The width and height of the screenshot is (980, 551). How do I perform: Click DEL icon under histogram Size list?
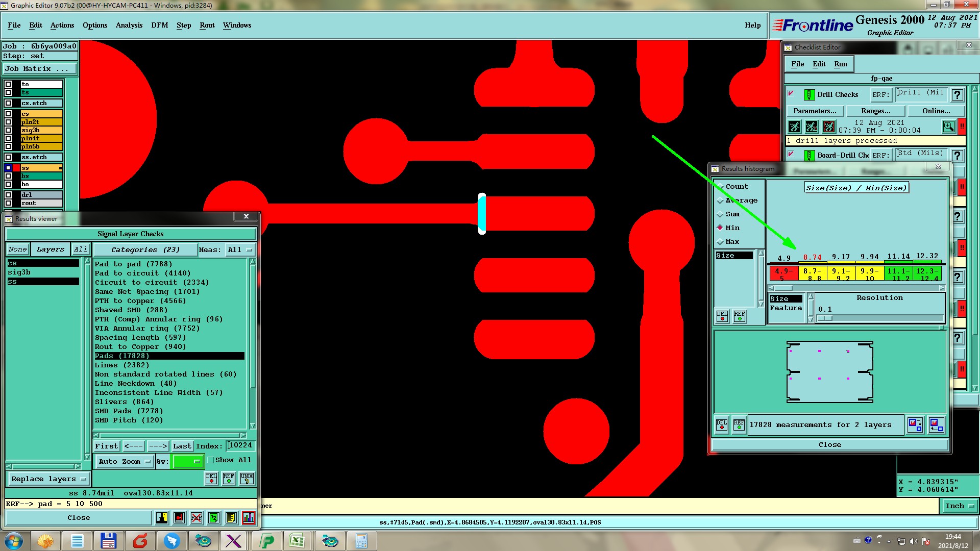(x=722, y=316)
